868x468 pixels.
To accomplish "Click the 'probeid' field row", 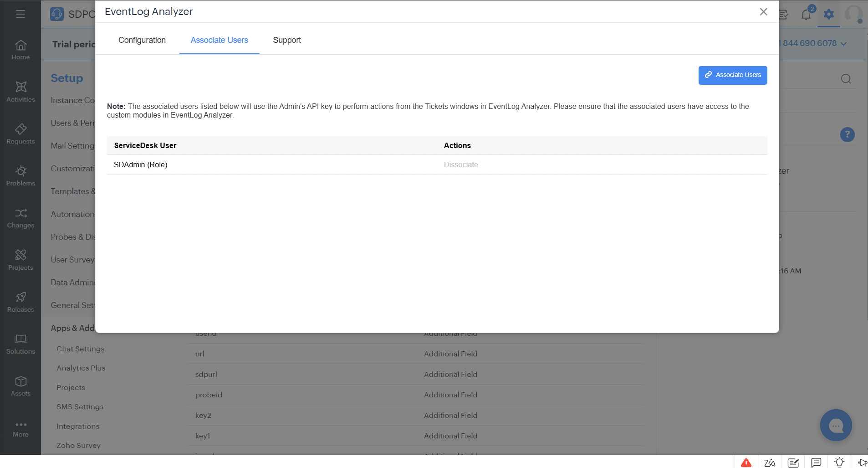I will [x=416, y=395].
